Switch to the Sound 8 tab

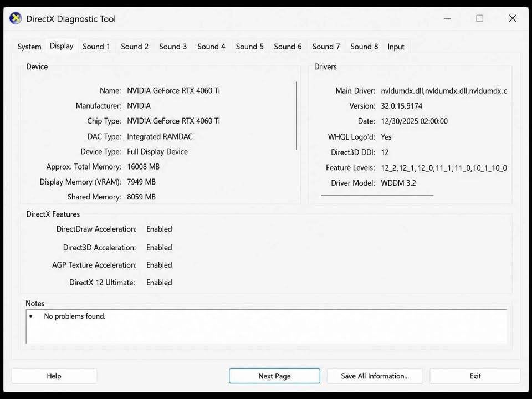point(364,47)
